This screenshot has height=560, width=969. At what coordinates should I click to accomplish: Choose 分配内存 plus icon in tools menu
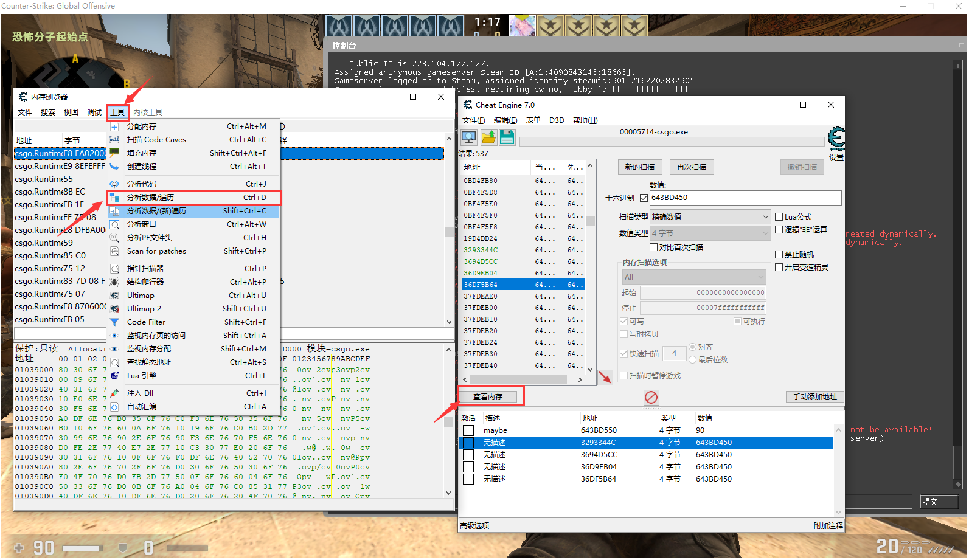coord(114,126)
